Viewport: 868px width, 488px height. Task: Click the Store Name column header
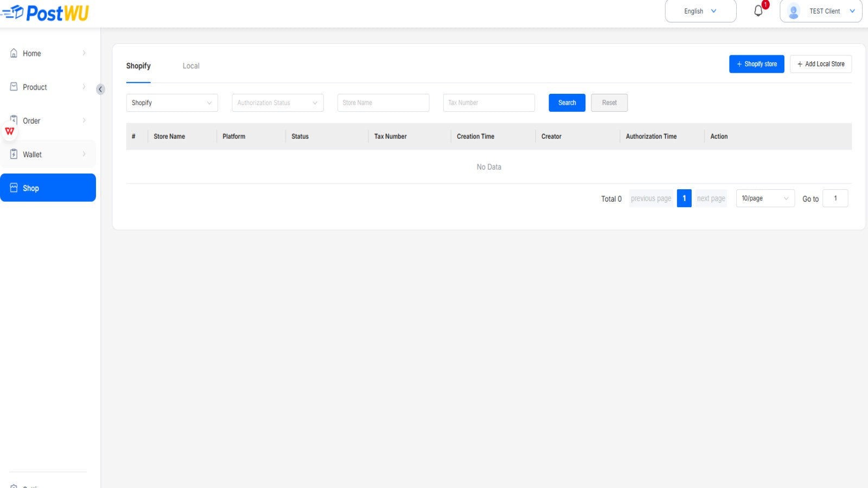click(x=169, y=137)
